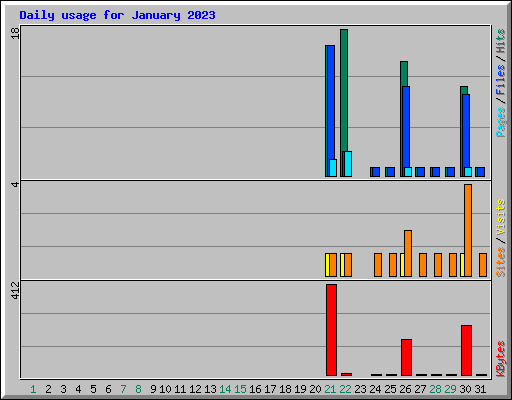Click the green day "7" axis label

point(123,389)
